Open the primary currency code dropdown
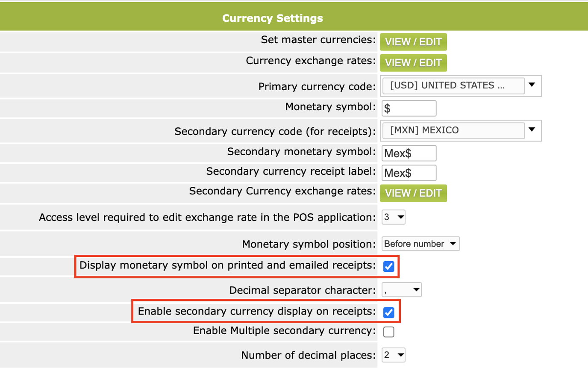The height and width of the screenshot is (368, 588). click(x=453, y=85)
